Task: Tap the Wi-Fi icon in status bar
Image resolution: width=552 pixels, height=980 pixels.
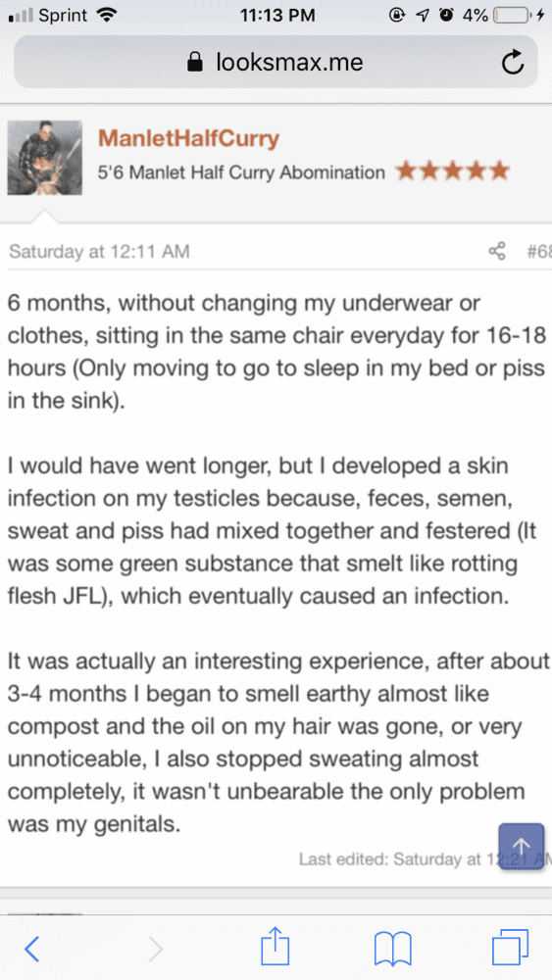Action: 108,16
